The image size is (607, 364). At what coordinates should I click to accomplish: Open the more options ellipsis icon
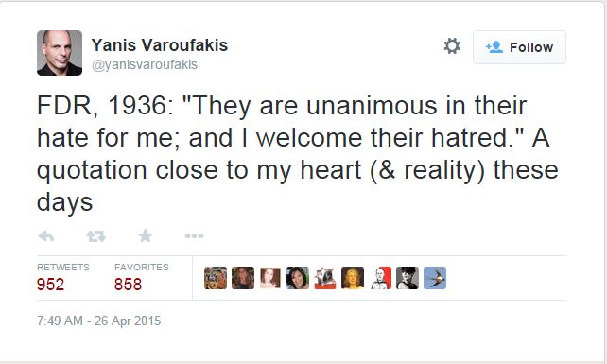click(x=195, y=235)
